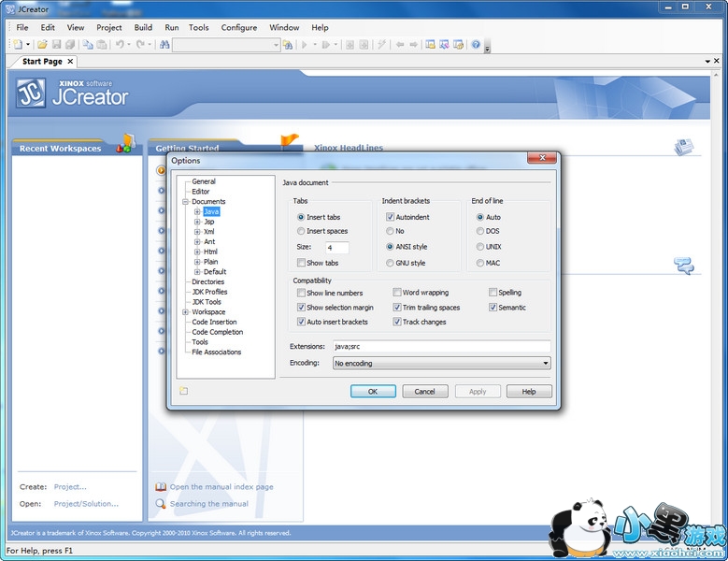Image resolution: width=728 pixels, height=561 pixels.
Task: Open the Undo history dropdown arrow
Action: tap(129, 45)
